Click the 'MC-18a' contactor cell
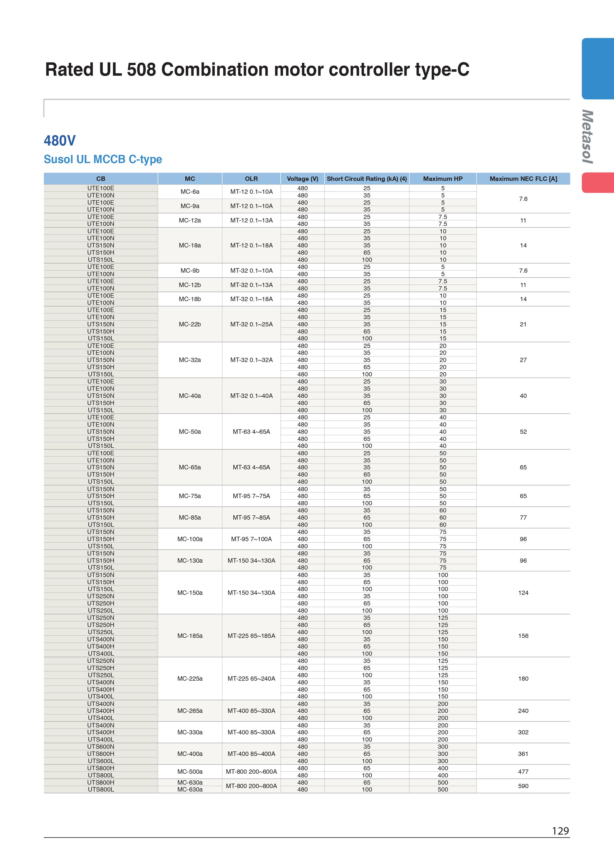This screenshot has width=614, height=868. pyautogui.click(x=190, y=245)
